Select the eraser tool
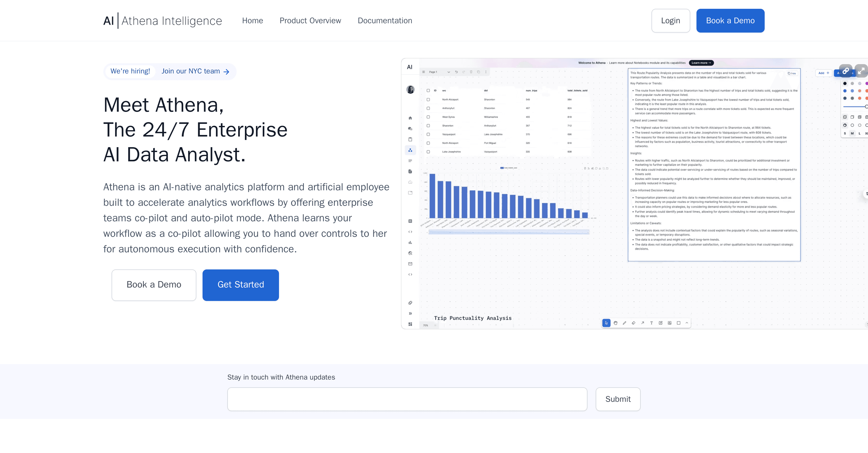 coord(634,323)
